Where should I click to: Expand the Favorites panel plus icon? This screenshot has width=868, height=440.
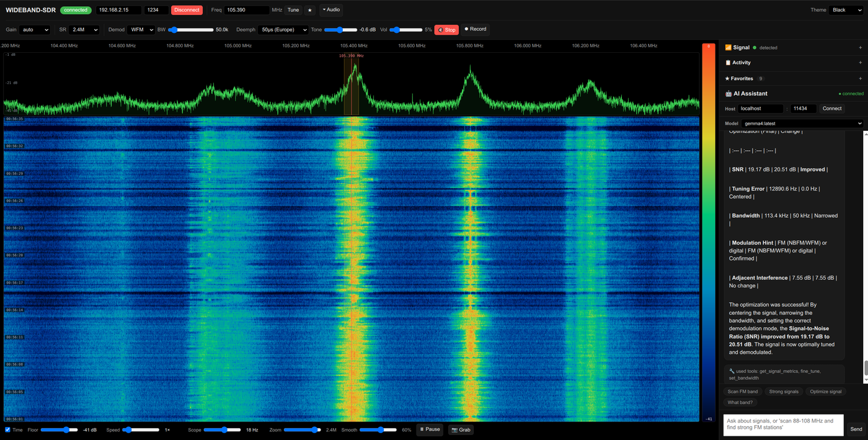[x=860, y=79]
